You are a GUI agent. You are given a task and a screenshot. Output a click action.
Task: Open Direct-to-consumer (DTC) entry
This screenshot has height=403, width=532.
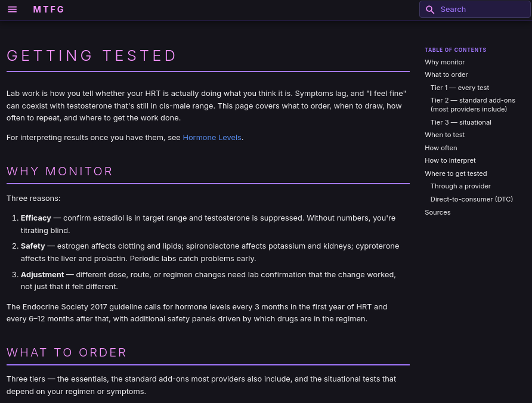(x=471, y=199)
